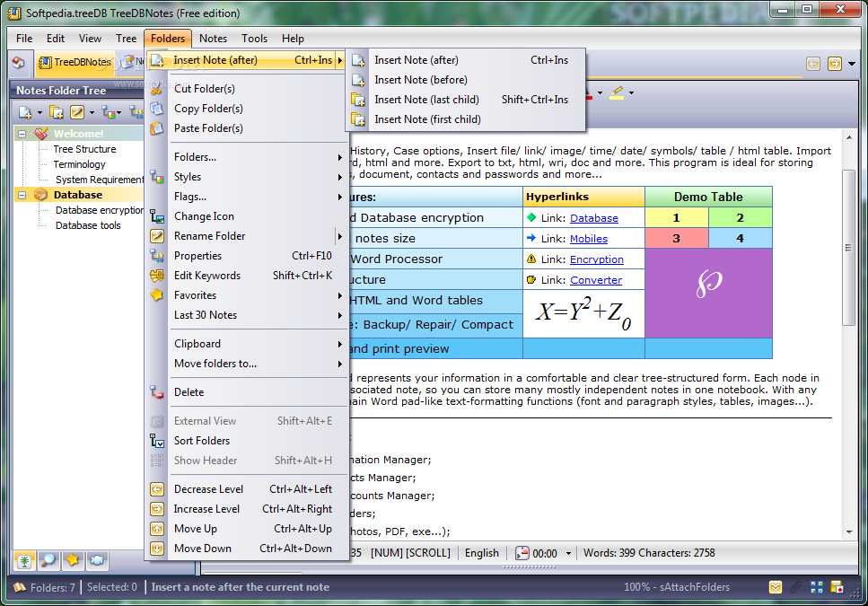
Task: Select Terminology note in tree
Action: point(79,164)
